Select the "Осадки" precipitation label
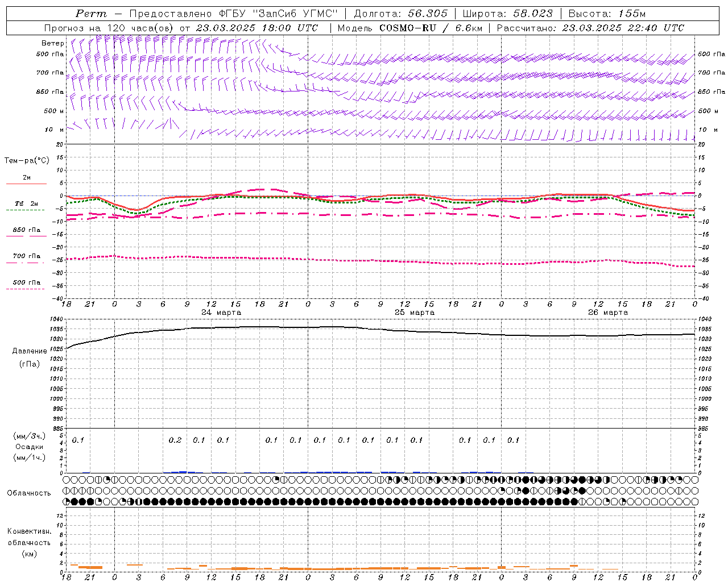728x582 pixels. (30, 447)
